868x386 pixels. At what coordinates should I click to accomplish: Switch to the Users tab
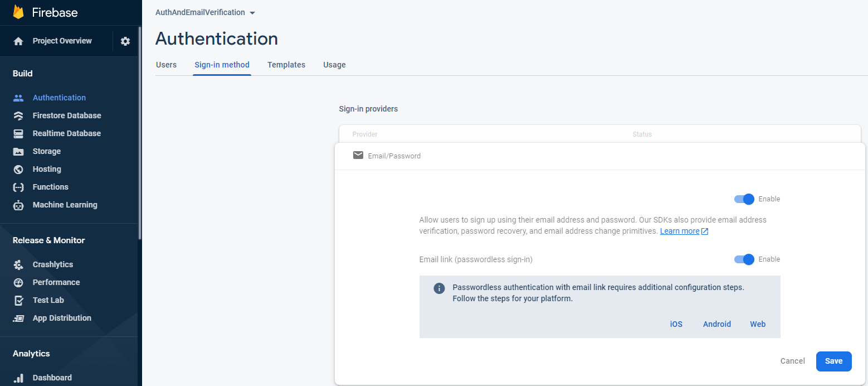[166, 65]
